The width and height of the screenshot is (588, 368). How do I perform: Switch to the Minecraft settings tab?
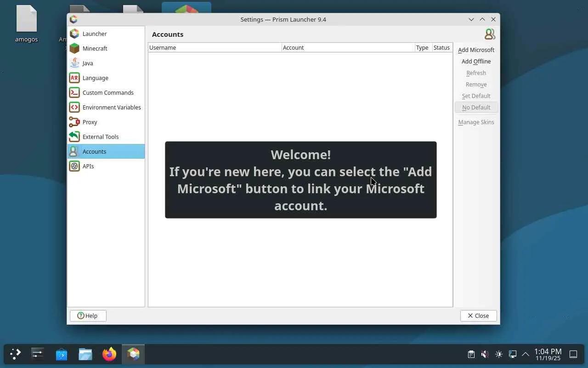(95, 48)
